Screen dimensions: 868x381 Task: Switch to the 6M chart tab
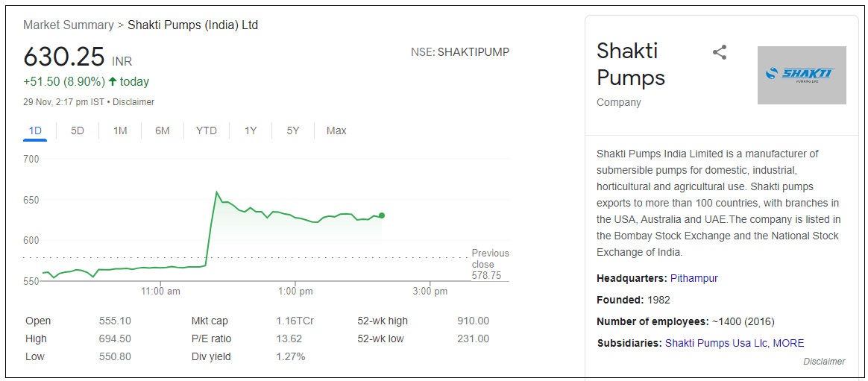point(163,130)
